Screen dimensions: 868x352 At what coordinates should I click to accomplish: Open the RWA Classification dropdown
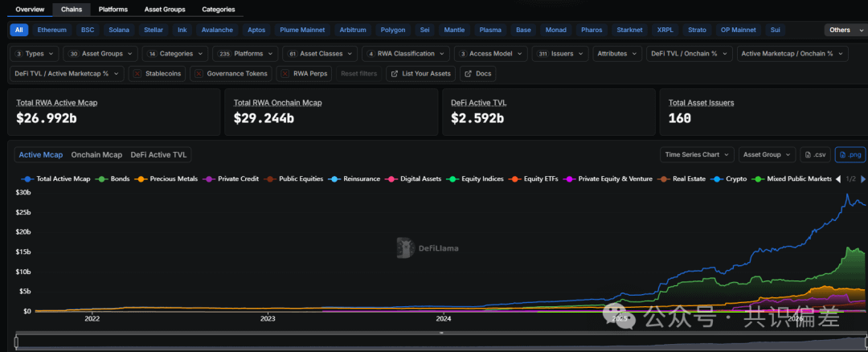point(406,54)
